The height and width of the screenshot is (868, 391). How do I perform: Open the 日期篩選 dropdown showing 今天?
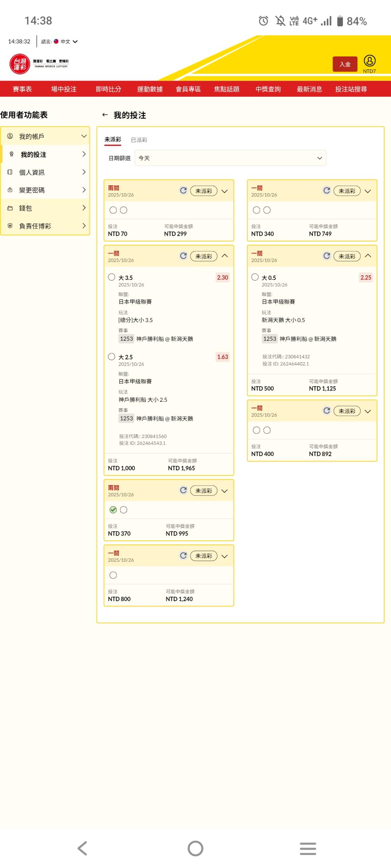(x=230, y=158)
